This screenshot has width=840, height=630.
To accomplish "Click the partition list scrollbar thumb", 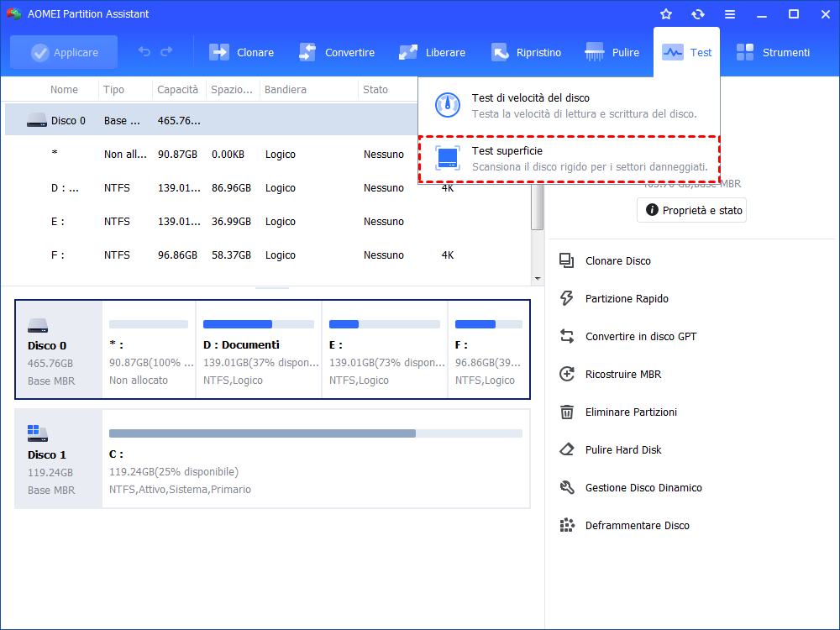I will [x=537, y=207].
